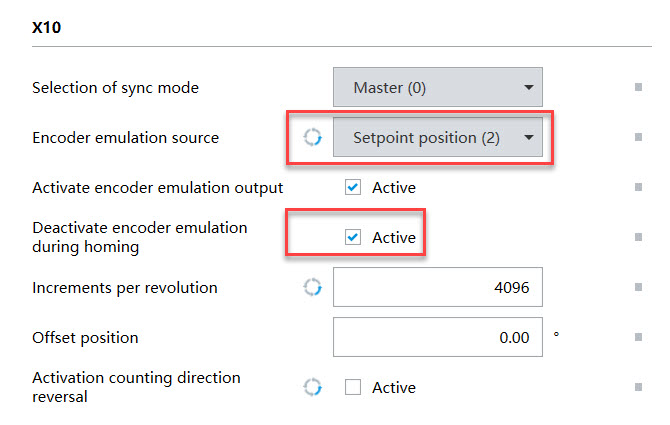This screenshot has width=670, height=425.
Task: Click the X10 section header
Action: [x=47, y=28]
